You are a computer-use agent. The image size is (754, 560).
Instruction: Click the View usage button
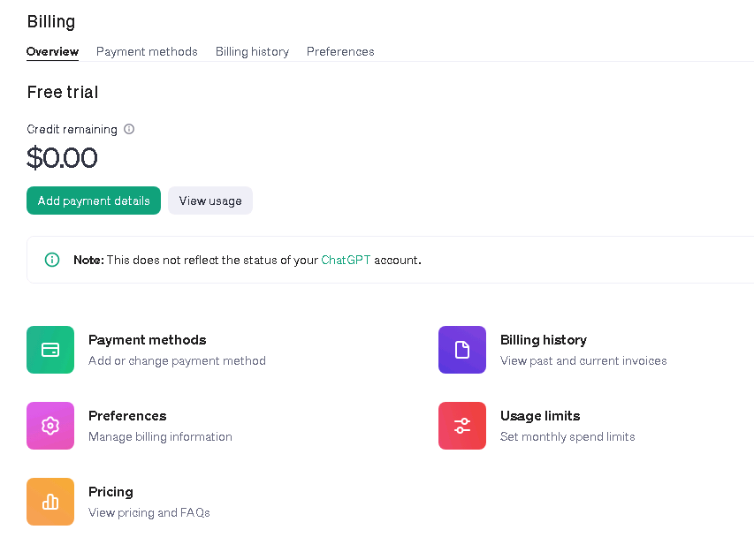[x=209, y=201]
